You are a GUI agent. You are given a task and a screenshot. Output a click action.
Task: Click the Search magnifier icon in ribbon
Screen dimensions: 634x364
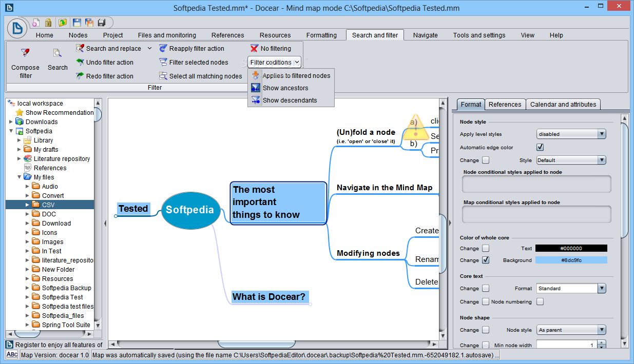click(57, 52)
